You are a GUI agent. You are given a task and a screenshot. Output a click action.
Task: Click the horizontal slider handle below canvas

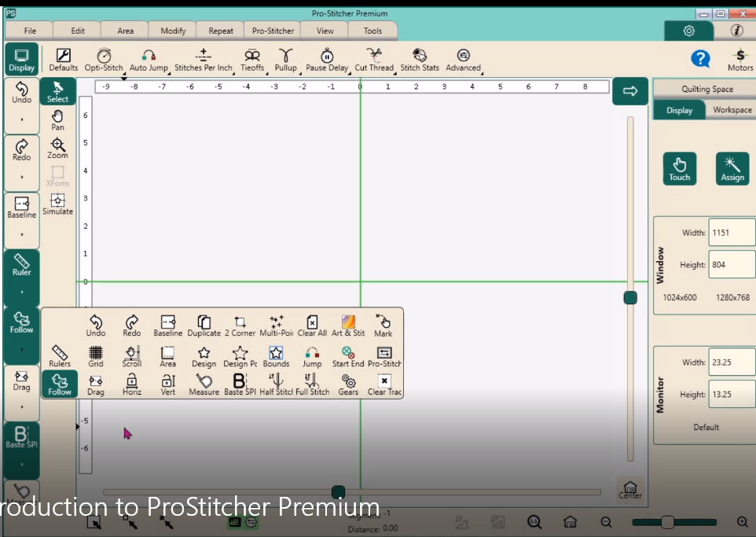point(339,492)
